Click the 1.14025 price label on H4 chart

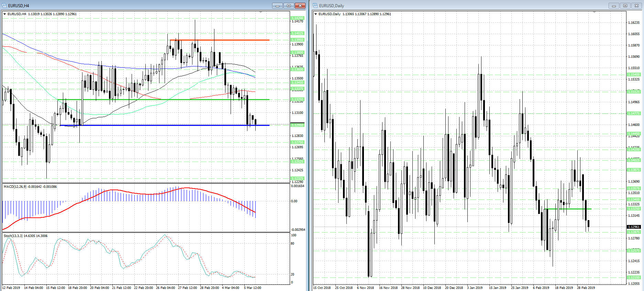pyautogui.click(x=297, y=33)
